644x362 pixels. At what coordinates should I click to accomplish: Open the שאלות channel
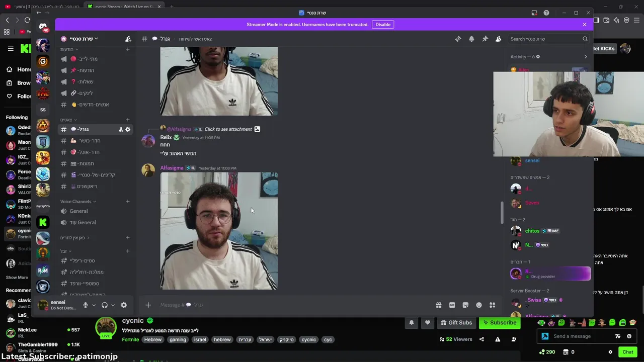(x=95, y=81)
